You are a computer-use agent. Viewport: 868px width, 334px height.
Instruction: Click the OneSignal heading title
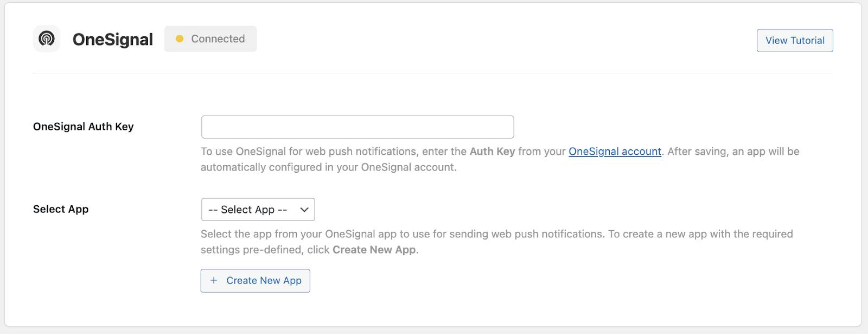[113, 39]
